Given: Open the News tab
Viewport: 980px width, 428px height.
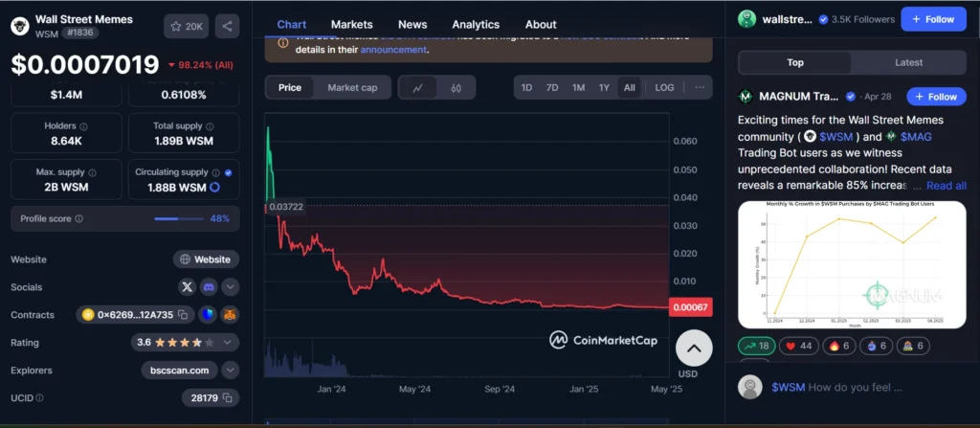Looking at the screenshot, I should pos(412,24).
